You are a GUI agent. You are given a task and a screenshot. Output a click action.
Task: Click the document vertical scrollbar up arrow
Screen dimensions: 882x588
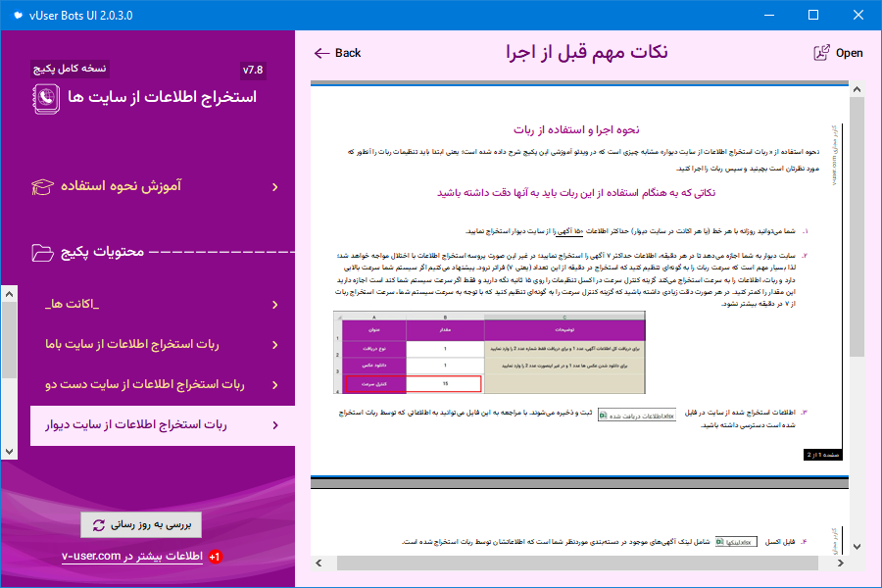point(857,89)
